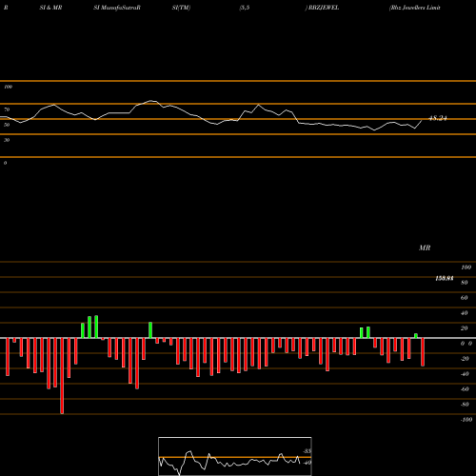This screenshot has height=476, width=476.
Task: Click the last red bar at chart end
Action: (x=423, y=352)
